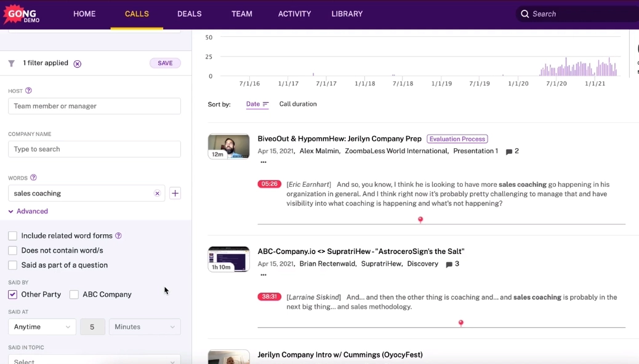Enable Include related word forms
This screenshot has height=364, width=639.
(13, 235)
